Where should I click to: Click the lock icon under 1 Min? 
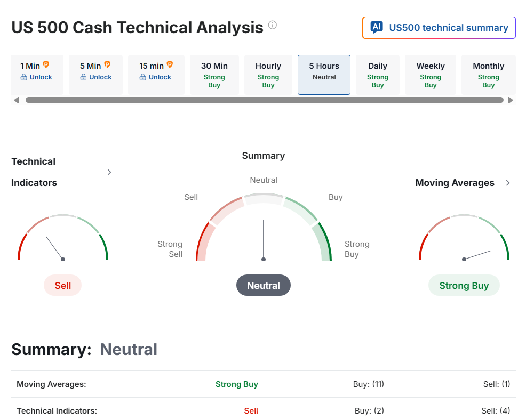click(x=23, y=77)
